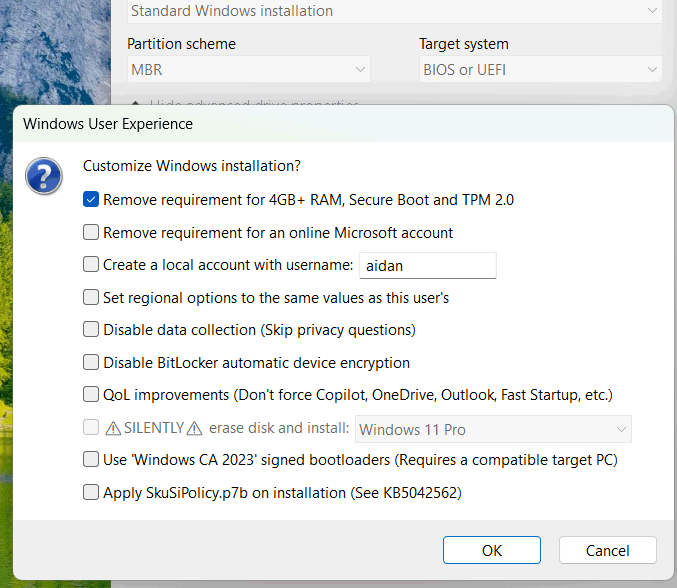This screenshot has height=588, width=677.
Task: Open the Windows 11 Pro edition dropdown
Action: [x=493, y=429]
